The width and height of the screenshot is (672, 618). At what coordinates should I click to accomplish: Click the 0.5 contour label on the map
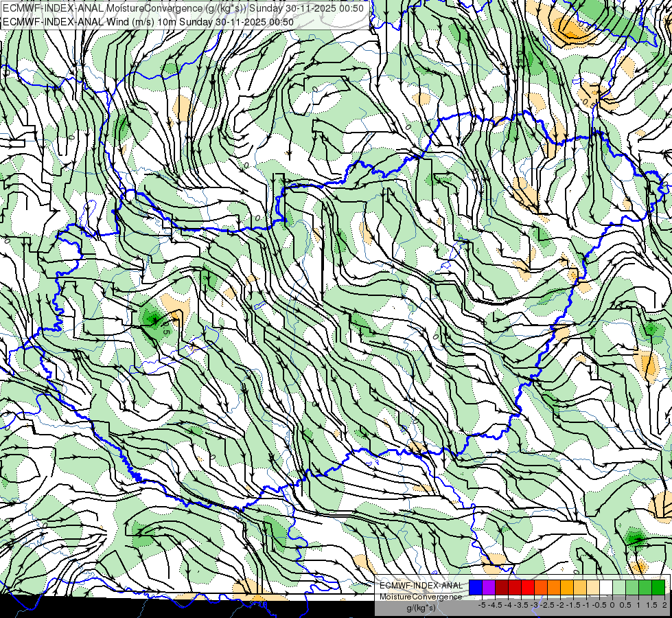point(166,328)
